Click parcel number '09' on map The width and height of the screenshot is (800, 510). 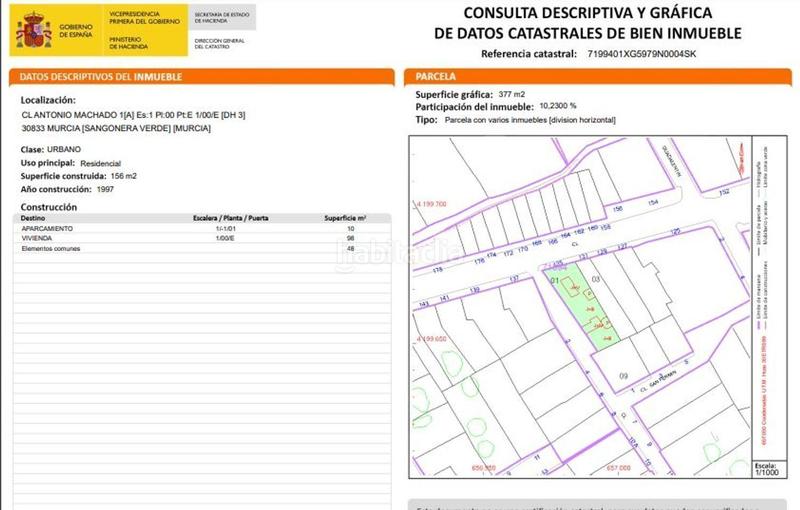pyautogui.click(x=623, y=376)
